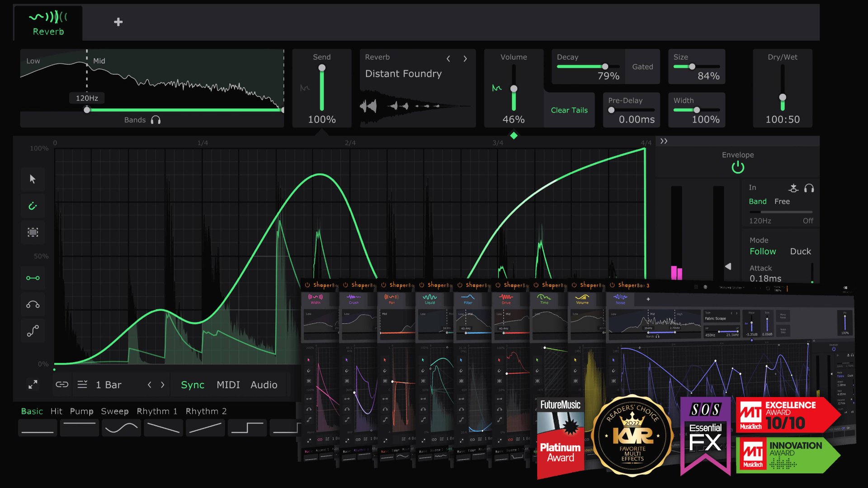Select the S-curve draw tool
Viewport: 868px width, 488px height.
33,331
